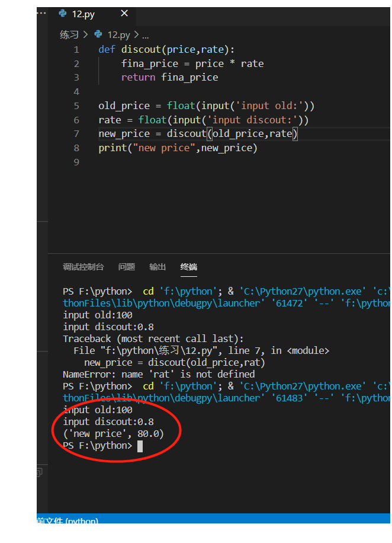Click the print("new price",new_price) line
The image size is (392, 543).
(x=178, y=148)
